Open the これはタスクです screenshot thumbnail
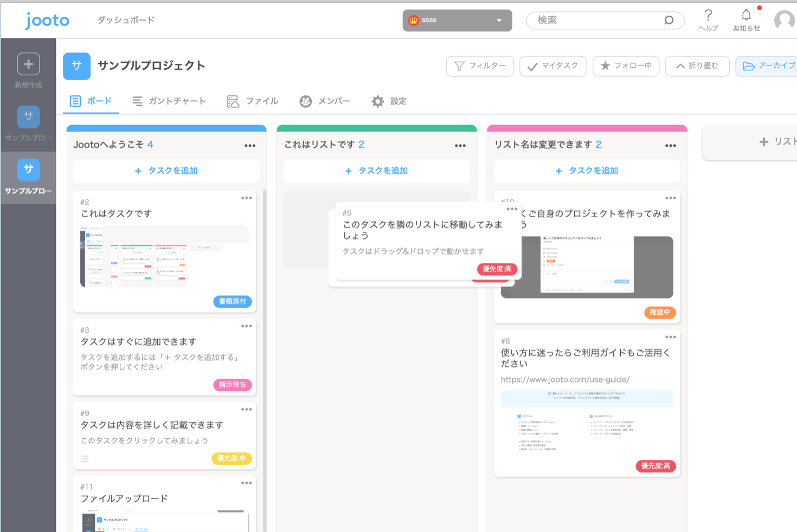Image resolution: width=797 pixels, height=532 pixels. coord(164,256)
